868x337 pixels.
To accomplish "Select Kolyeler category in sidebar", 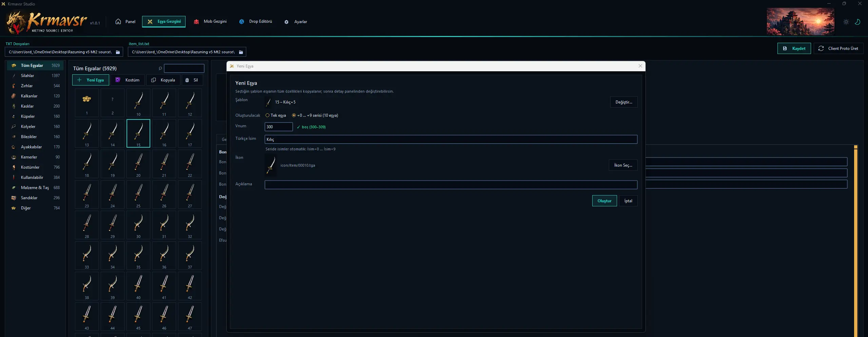I will coord(35,127).
